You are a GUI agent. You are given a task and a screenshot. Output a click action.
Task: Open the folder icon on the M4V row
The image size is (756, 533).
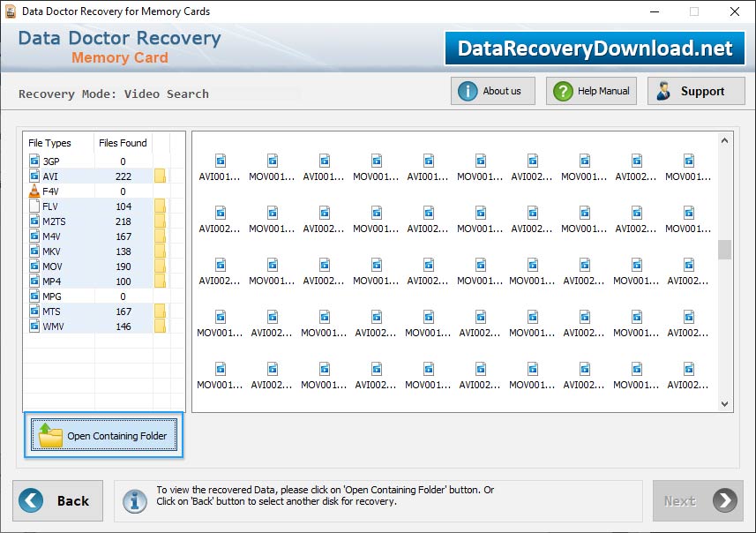[160, 236]
